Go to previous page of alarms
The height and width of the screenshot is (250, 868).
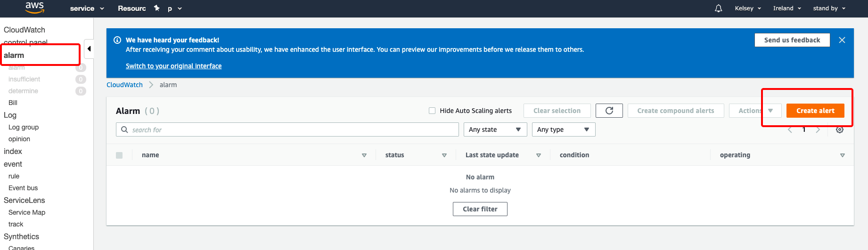790,129
